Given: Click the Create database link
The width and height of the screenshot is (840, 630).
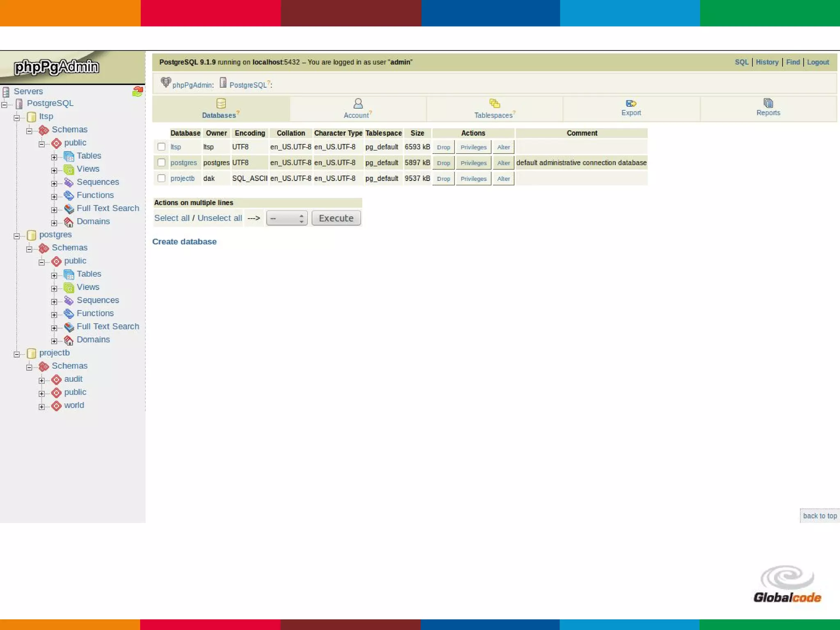Looking at the screenshot, I should point(184,242).
